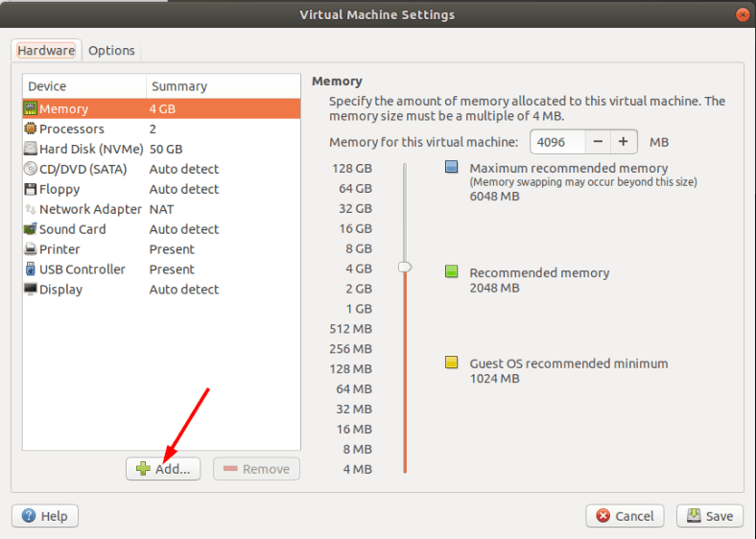
Task: Select the Processors CPU icon
Action: click(31, 129)
